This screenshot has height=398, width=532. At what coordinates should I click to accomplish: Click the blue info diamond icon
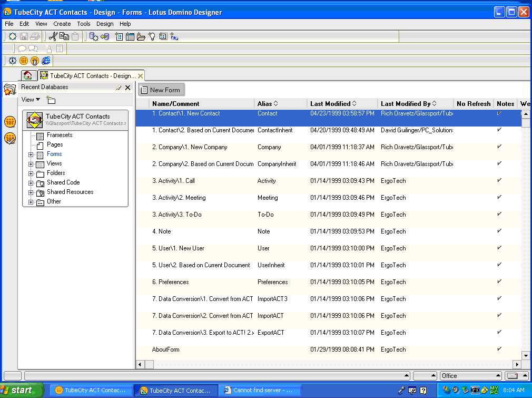point(13,61)
